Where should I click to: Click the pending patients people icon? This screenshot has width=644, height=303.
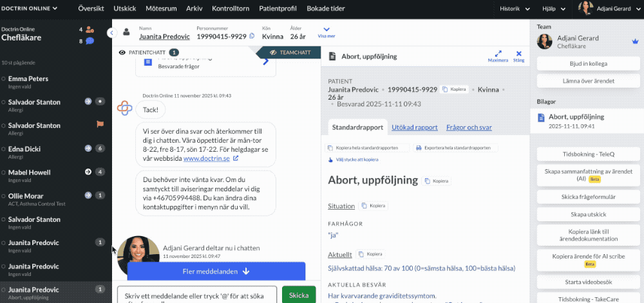pyautogui.click(x=90, y=30)
